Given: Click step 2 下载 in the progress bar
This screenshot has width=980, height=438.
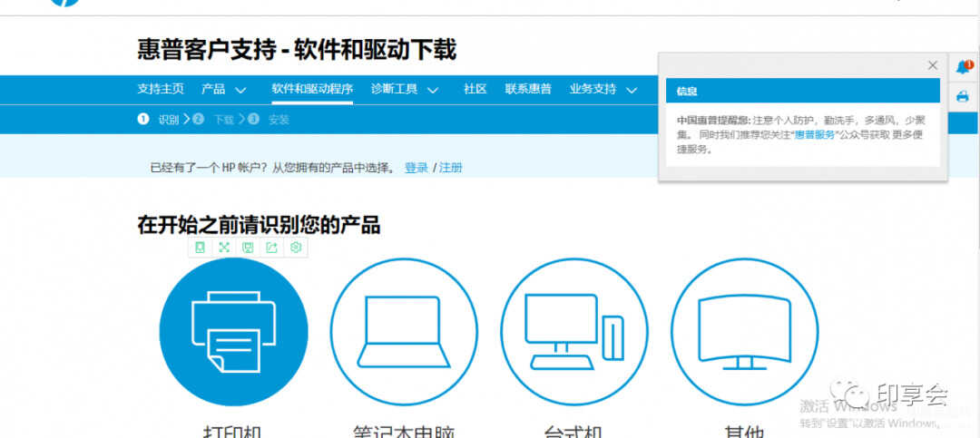Looking at the screenshot, I should [214, 120].
